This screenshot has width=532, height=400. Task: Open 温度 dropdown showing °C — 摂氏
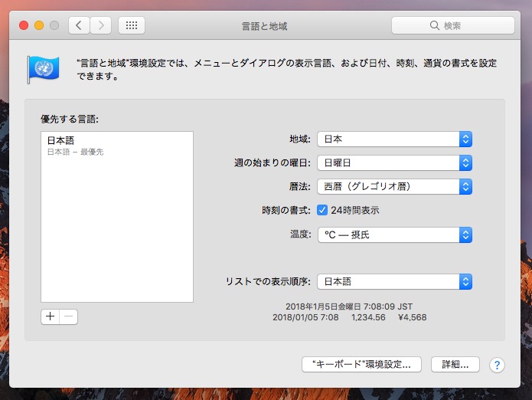point(394,234)
